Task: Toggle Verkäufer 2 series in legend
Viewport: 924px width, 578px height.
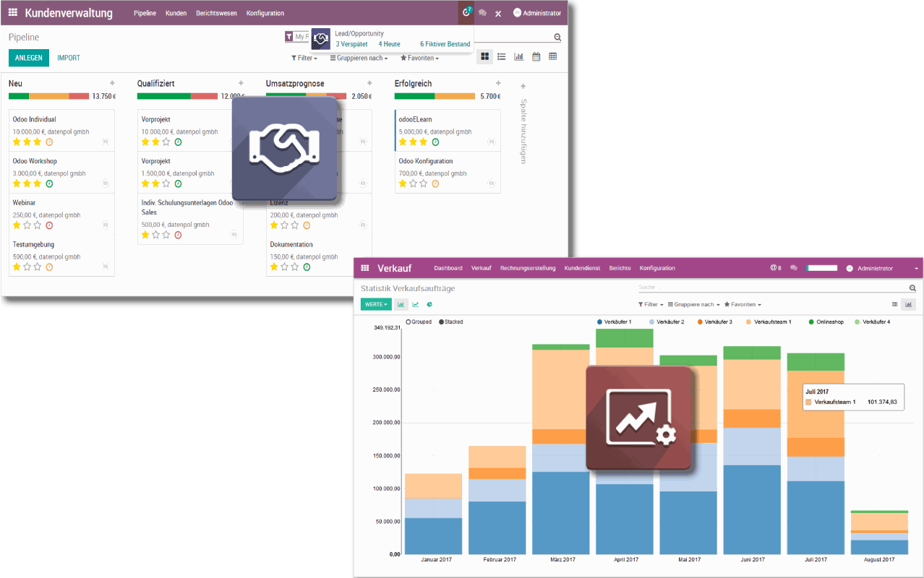Action: (667, 322)
